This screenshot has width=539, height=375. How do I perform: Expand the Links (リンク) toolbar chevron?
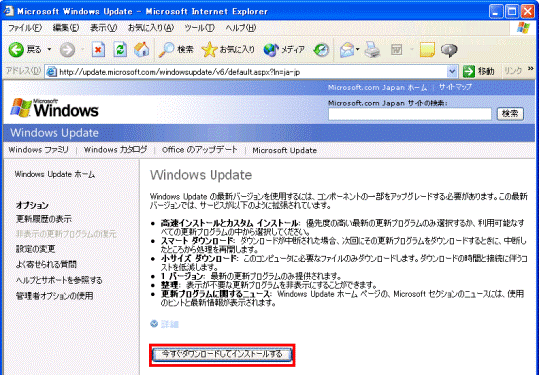tap(530, 70)
